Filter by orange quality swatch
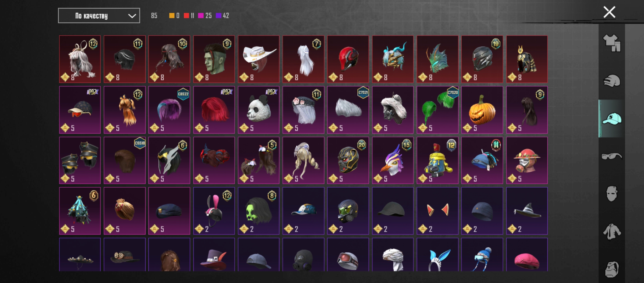Screen dimensions: 644x283 click(174, 16)
